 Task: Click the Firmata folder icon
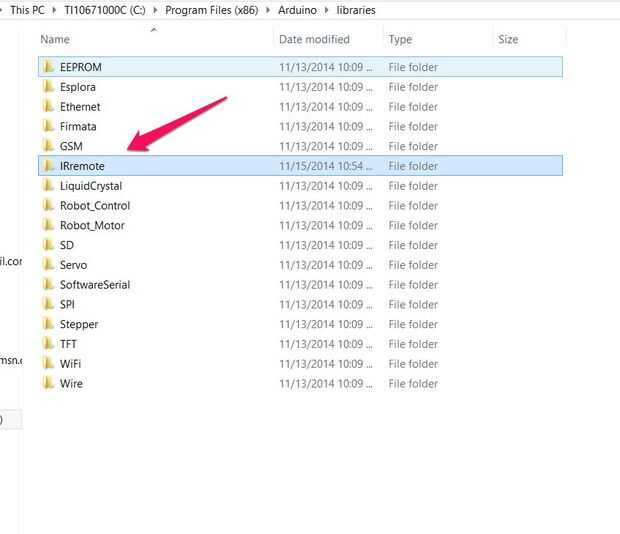point(48,126)
